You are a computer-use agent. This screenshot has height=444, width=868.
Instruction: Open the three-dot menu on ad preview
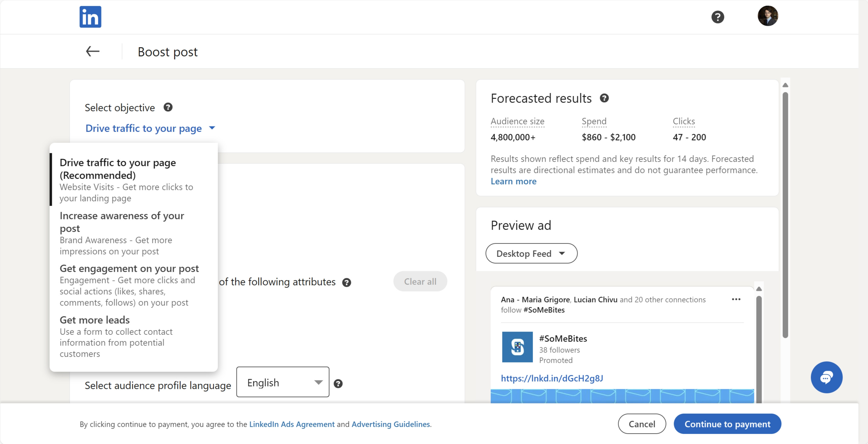click(736, 299)
